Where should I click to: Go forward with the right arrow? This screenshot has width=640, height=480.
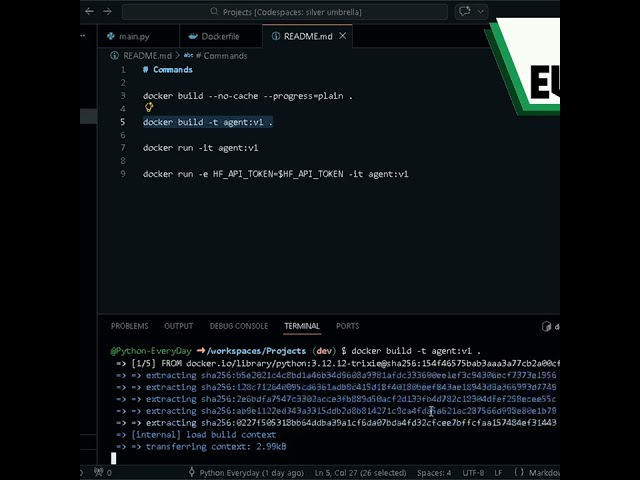[107, 11]
